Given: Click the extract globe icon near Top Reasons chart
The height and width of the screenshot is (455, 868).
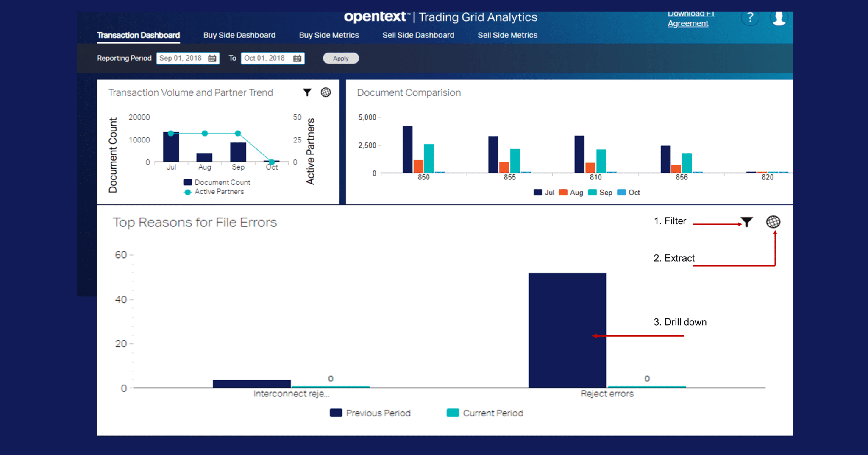Looking at the screenshot, I should (x=773, y=221).
